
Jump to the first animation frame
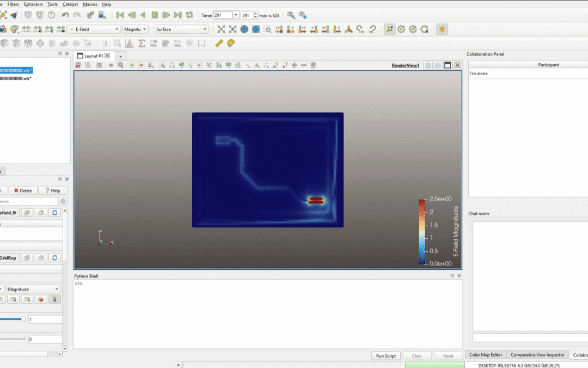tap(120, 15)
